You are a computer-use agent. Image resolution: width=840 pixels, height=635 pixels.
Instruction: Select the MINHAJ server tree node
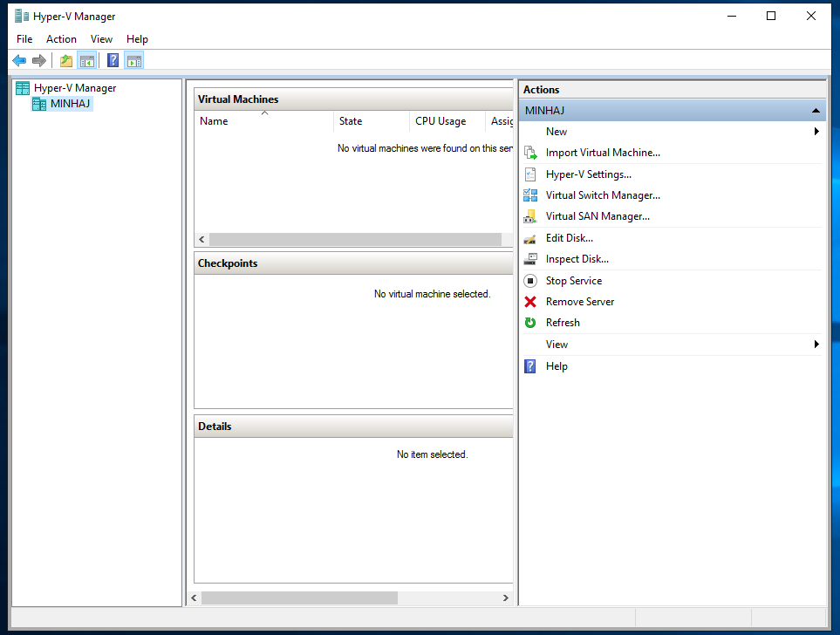(x=70, y=104)
